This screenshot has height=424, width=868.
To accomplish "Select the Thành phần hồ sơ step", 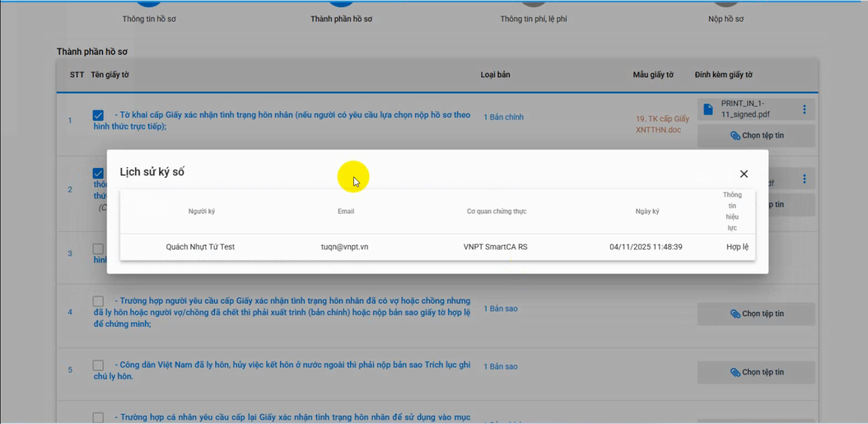I will (x=341, y=19).
